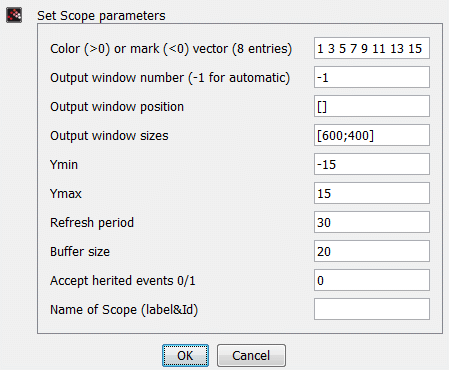Click the 'Set Scope parameters' title text
Image resolution: width=449 pixels, height=370 pixels.
pyautogui.click(x=101, y=16)
